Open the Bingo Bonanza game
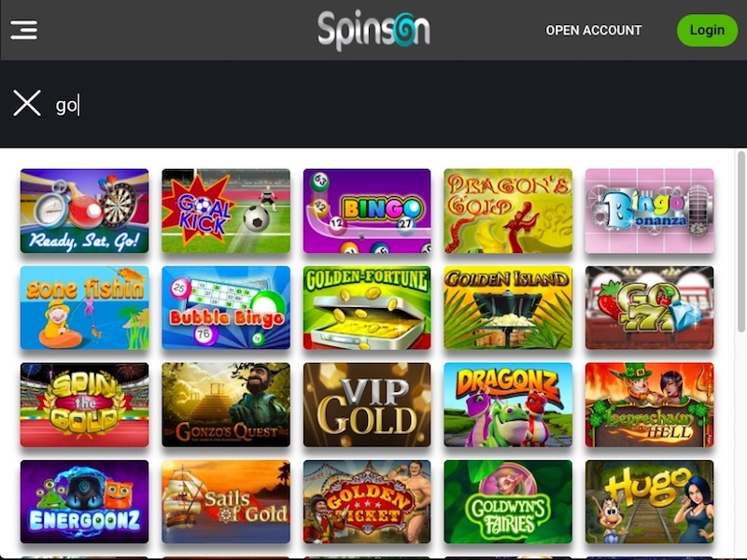 pos(649,211)
